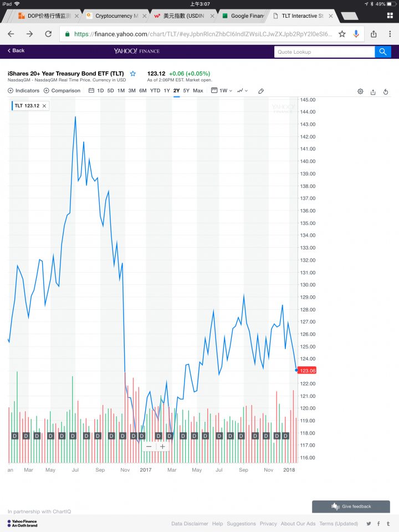The width and height of the screenshot is (399, 532).
Task: Click the blue search magnifier button
Action: pyautogui.click(x=383, y=52)
